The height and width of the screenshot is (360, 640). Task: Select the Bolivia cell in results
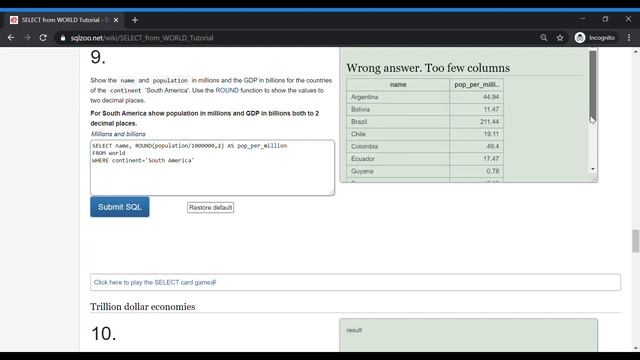[398, 109]
